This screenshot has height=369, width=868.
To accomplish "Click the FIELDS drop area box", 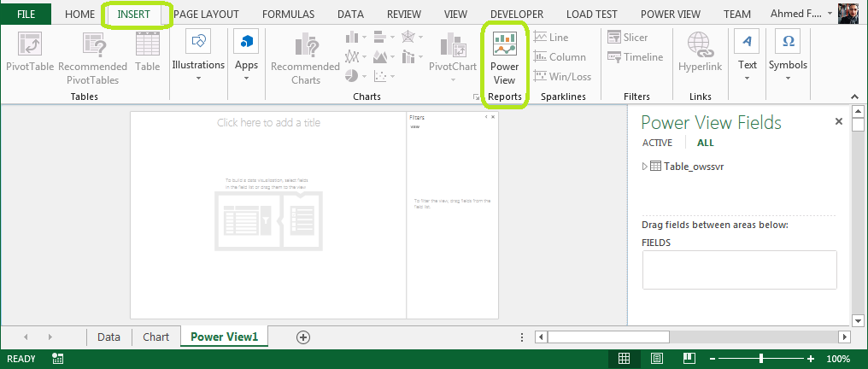I will point(739,270).
